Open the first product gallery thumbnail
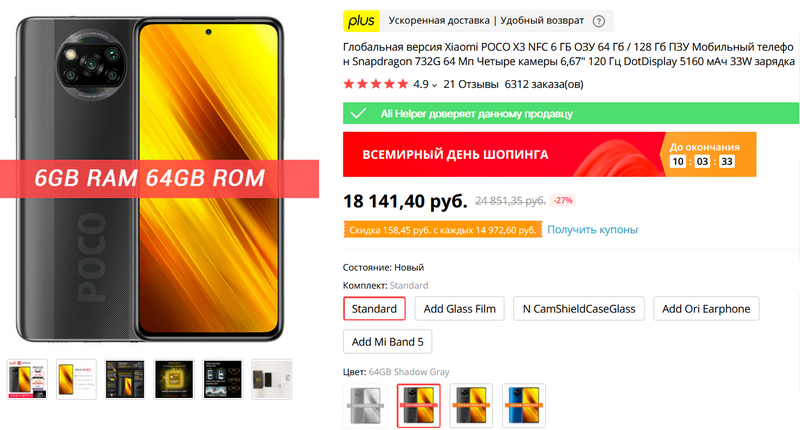The image size is (800, 430). tap(27, 380)
